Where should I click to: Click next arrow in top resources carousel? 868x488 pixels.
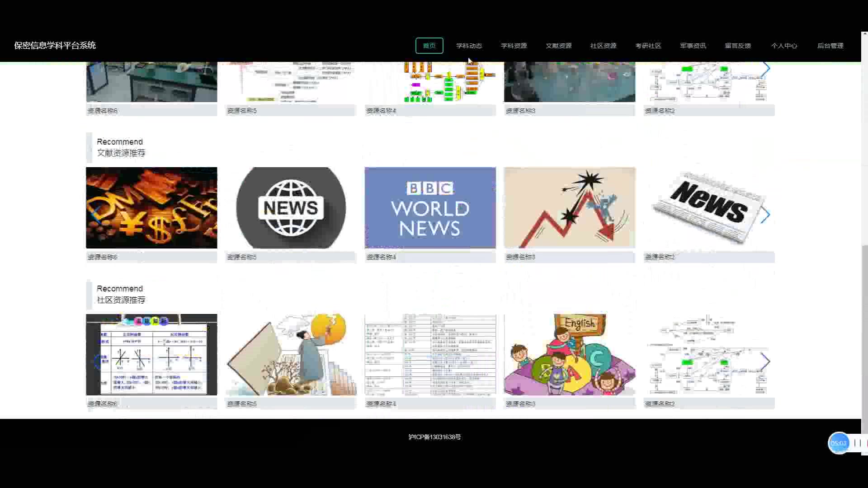click(765, 69)
